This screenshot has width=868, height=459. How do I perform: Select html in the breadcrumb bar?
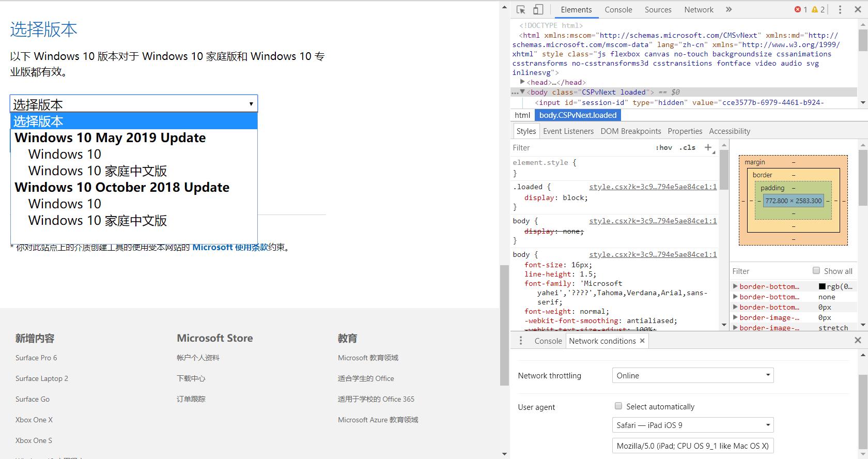point(522,115)
